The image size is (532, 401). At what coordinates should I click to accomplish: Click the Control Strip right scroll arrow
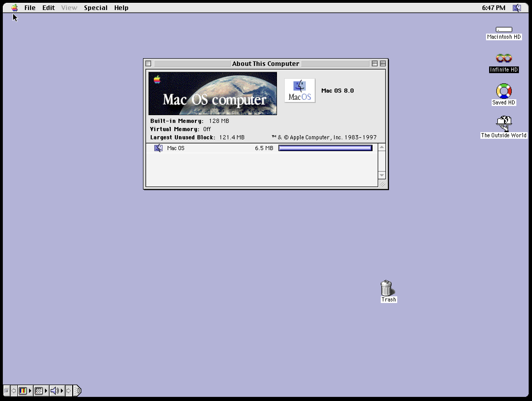point(69,391)
